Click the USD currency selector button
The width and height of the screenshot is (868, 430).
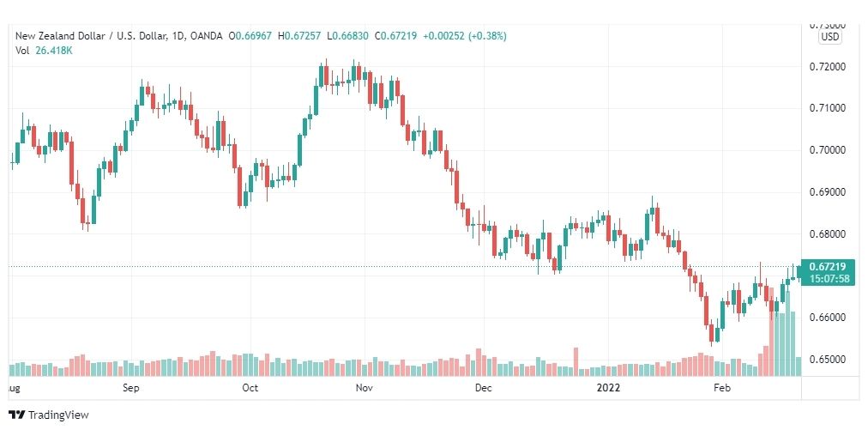point(829,37)
